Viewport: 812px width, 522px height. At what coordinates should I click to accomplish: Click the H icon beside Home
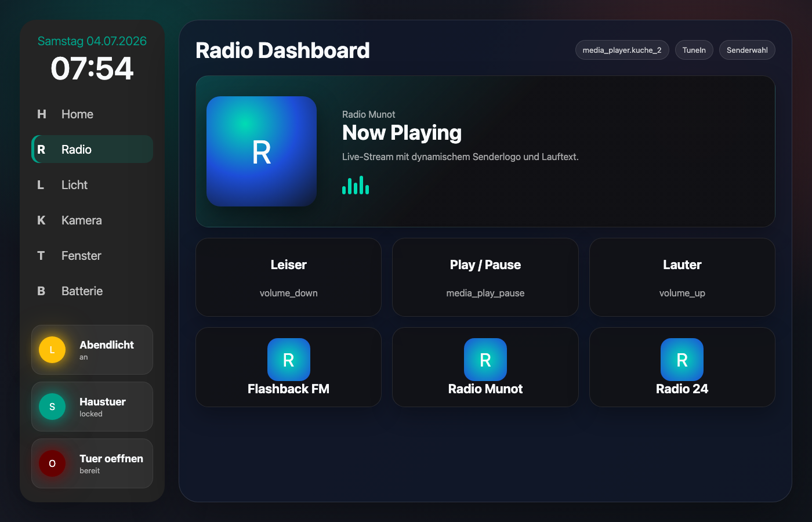(x=42, y=114)
